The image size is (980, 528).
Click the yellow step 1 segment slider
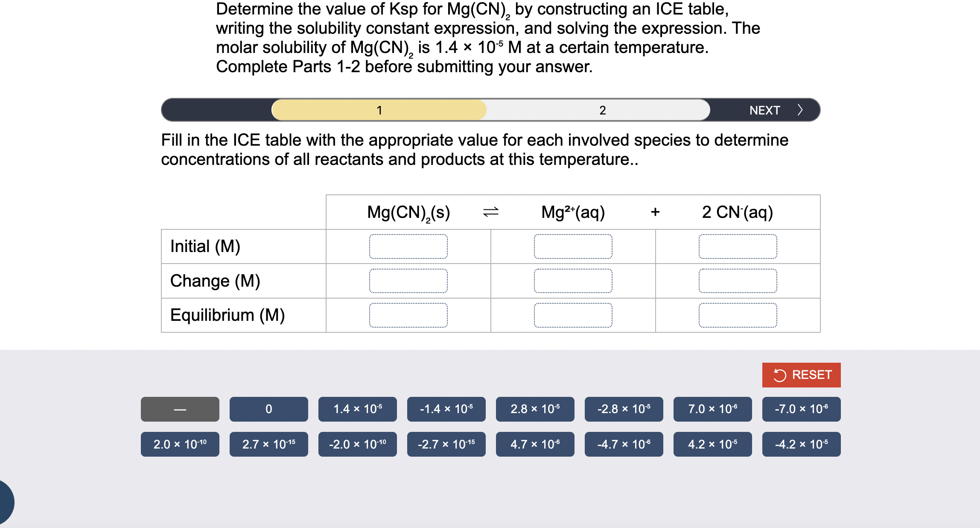(x=379, y=110)
